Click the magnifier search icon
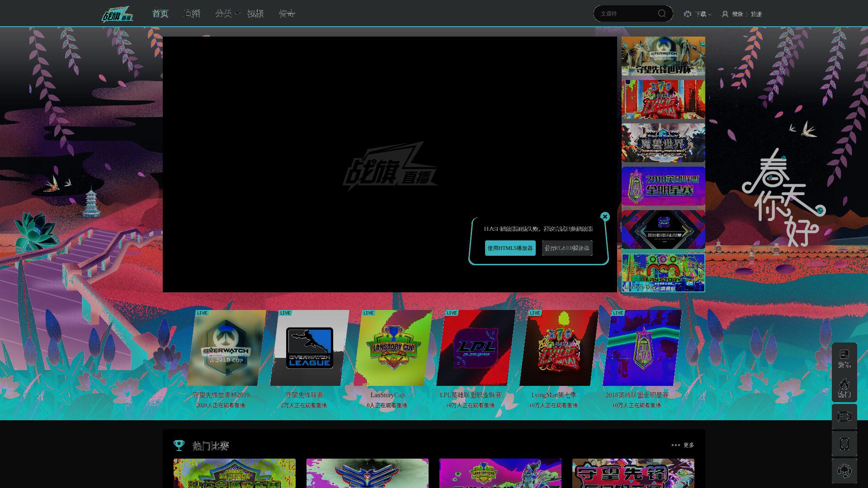 [662, 14]
